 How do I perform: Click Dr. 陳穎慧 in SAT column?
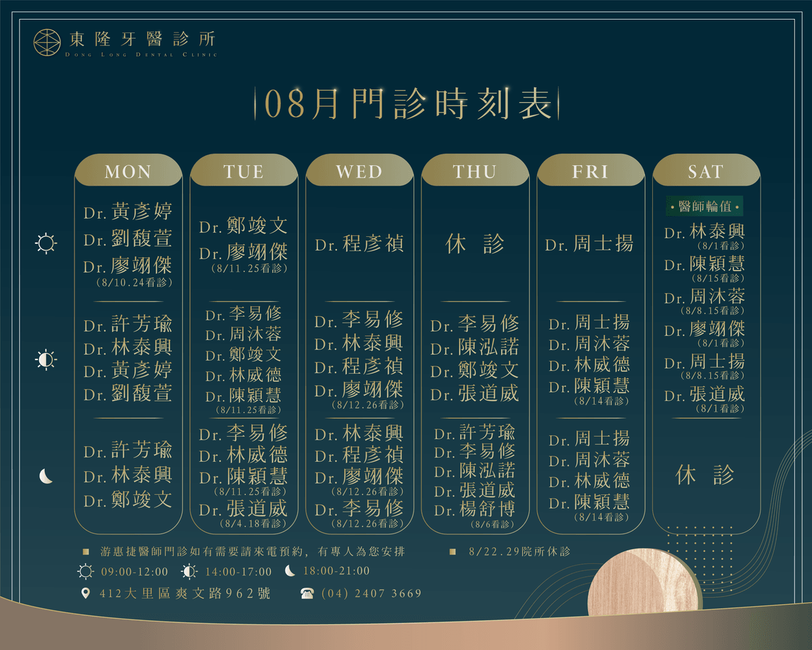coord(705,264)
